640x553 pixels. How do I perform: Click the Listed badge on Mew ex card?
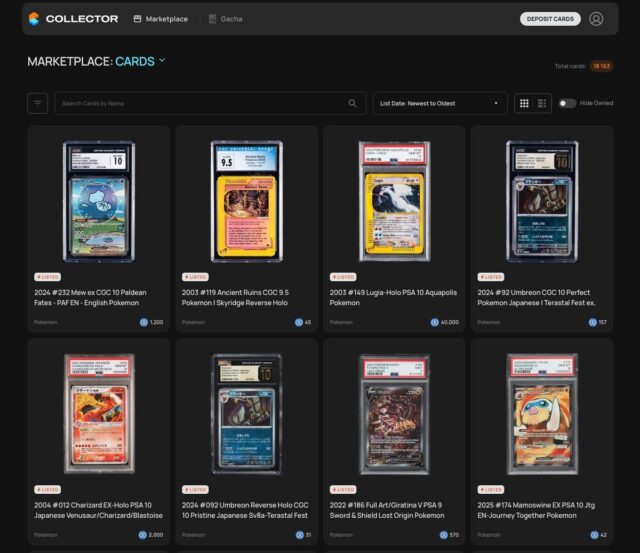pyautogui.click(x=47, y=277)
